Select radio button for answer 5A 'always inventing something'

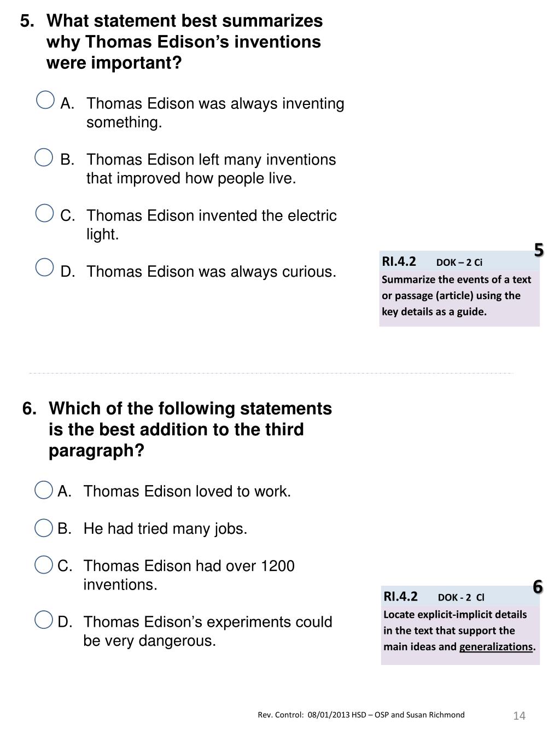(x=45, y=100)
